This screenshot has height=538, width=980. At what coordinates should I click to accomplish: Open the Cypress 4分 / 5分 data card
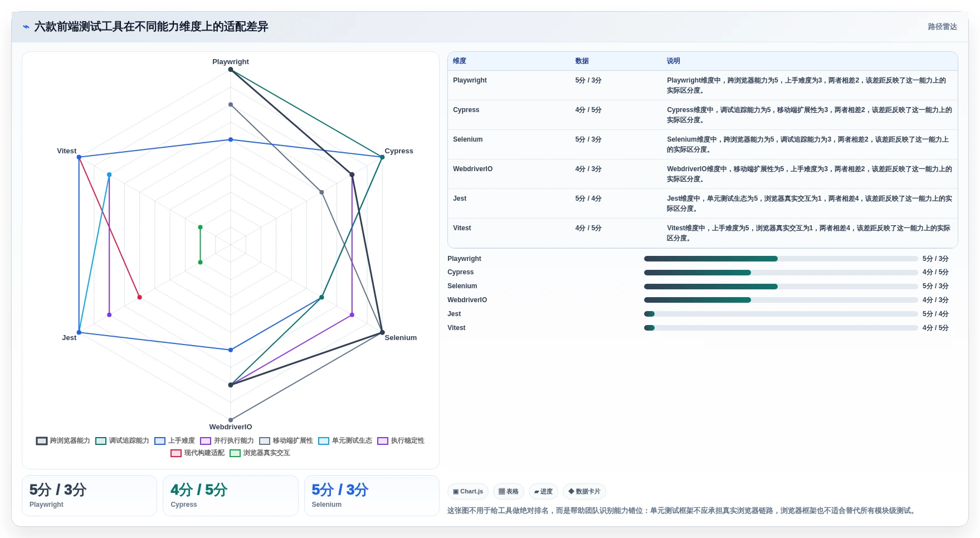[x=231, y=496]
